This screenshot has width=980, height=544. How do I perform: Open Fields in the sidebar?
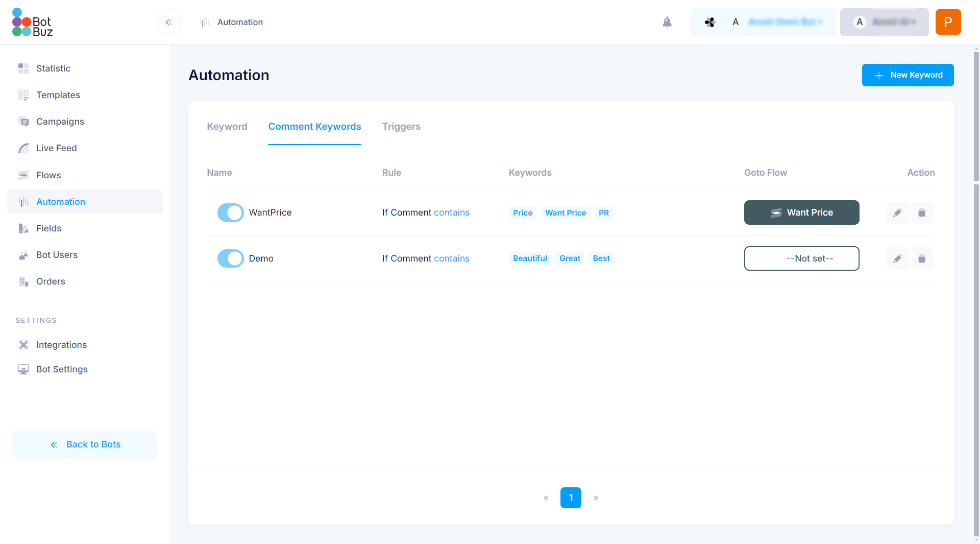[85, 228]
